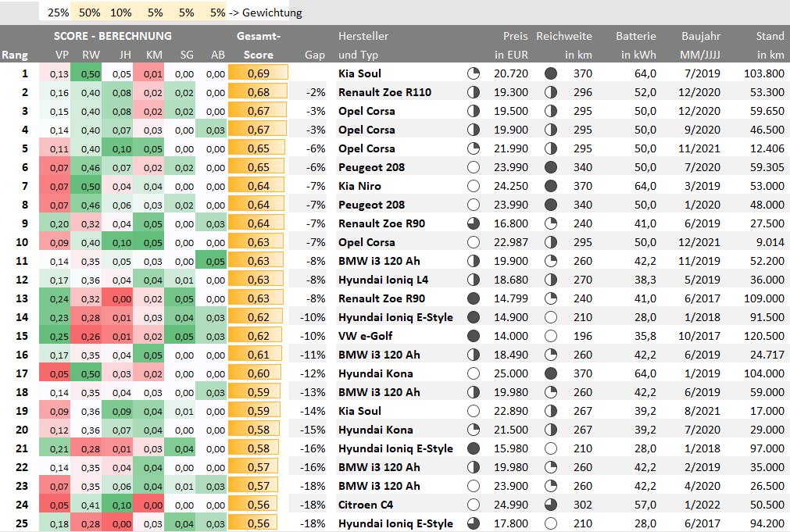Image resolution: width=790 pixels, height=532 pixels.
Task: Click the price icon in the Hyundai Ioniq L4 row
Action: 474,280
